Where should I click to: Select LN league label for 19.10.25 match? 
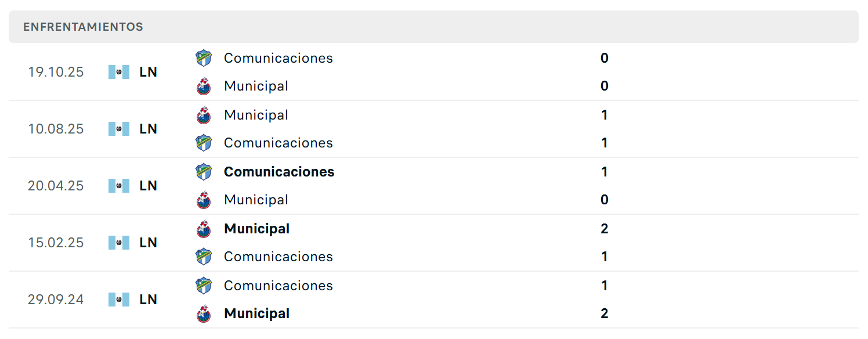(x=149, y=72)
